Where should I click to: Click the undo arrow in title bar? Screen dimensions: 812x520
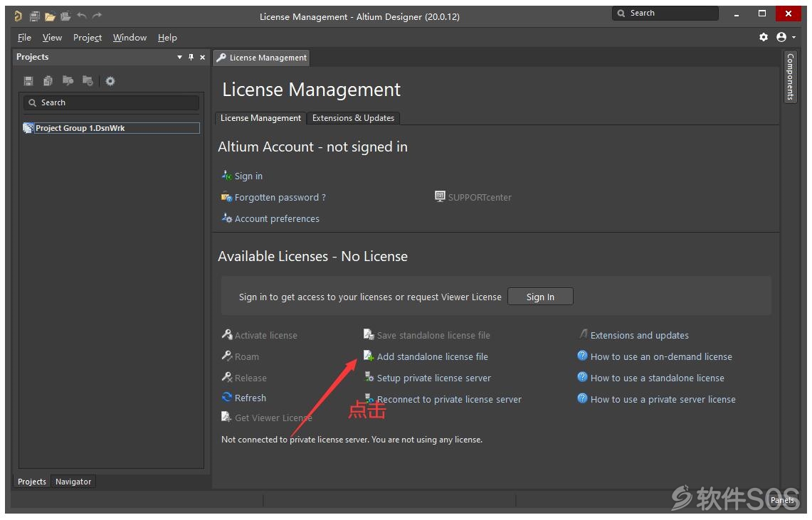[x=81, y=16]
